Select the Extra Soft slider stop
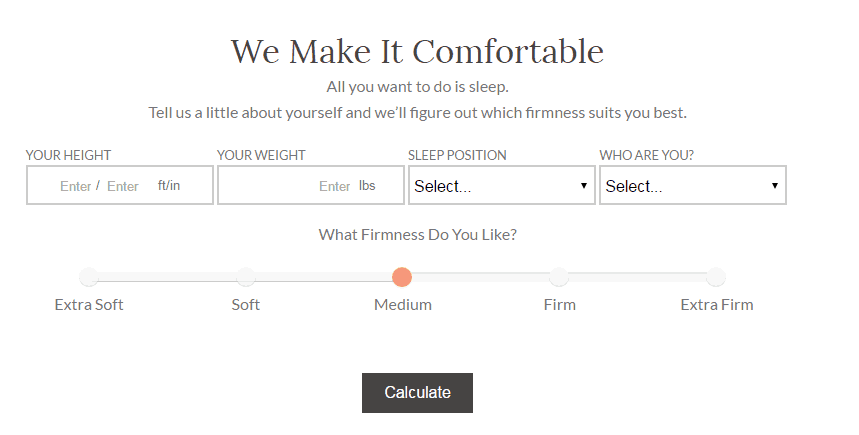The height and width of the screenshot is (435, 859). point(89,277)
